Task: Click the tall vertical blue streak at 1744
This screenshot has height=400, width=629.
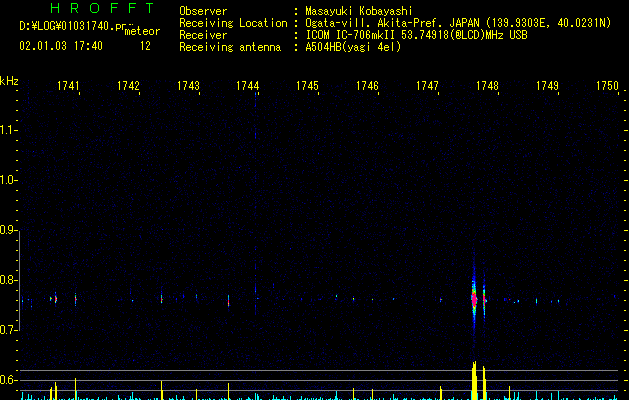Action: pos(256,203)
